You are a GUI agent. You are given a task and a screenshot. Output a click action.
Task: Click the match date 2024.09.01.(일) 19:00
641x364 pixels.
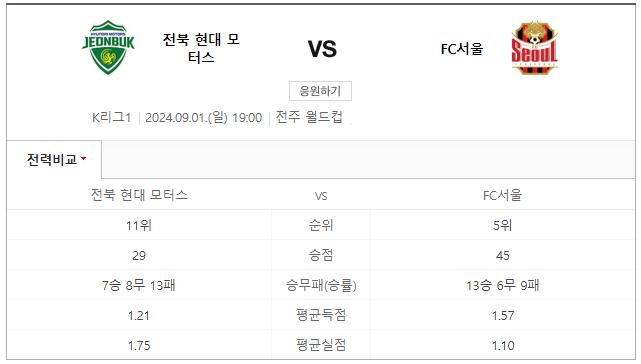point(204,118)
